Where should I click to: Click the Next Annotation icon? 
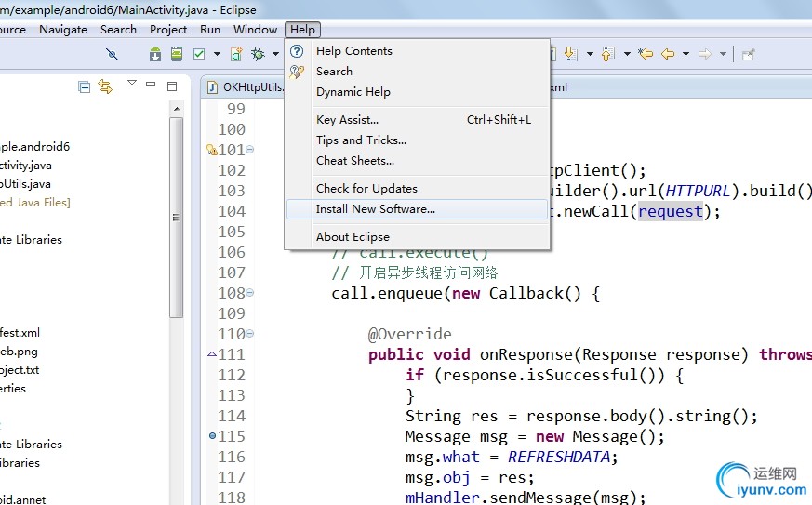pyautogui.click(x=570, y=54)
